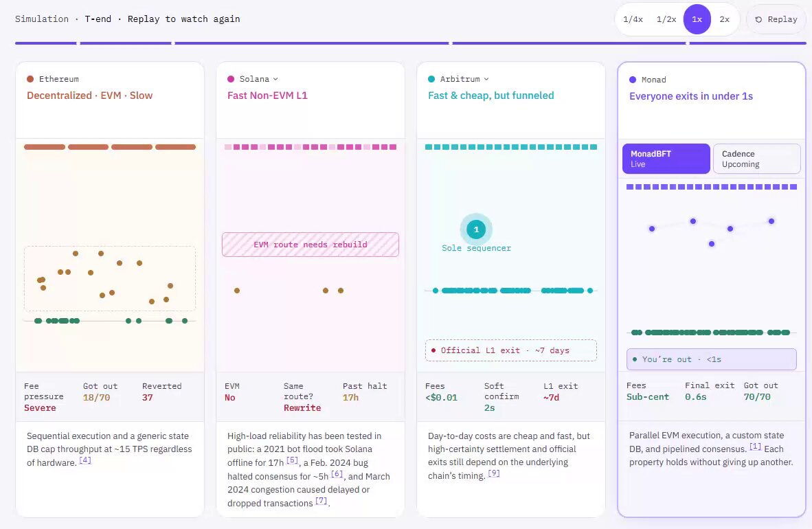Select the MonadBFT Live tab
Screen dimensions: 812x529
[x=666, y=159]
